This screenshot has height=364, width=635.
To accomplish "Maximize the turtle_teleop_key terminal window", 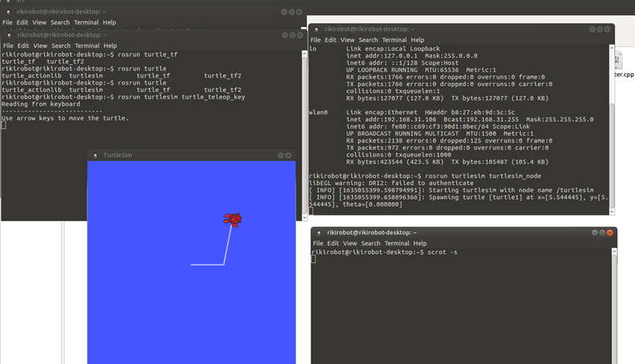I will click(x=292, y=35).
